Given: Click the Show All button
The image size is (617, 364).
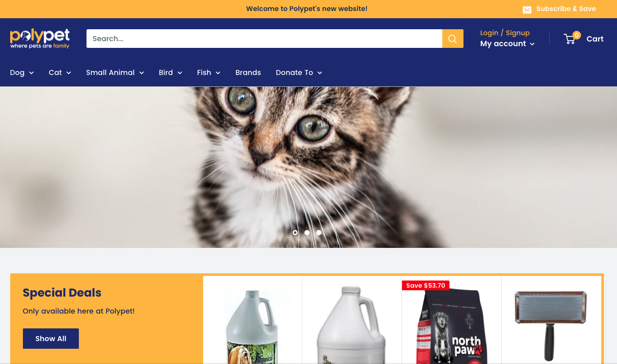Looking at the screenshot, I should [x=51, y=339].
